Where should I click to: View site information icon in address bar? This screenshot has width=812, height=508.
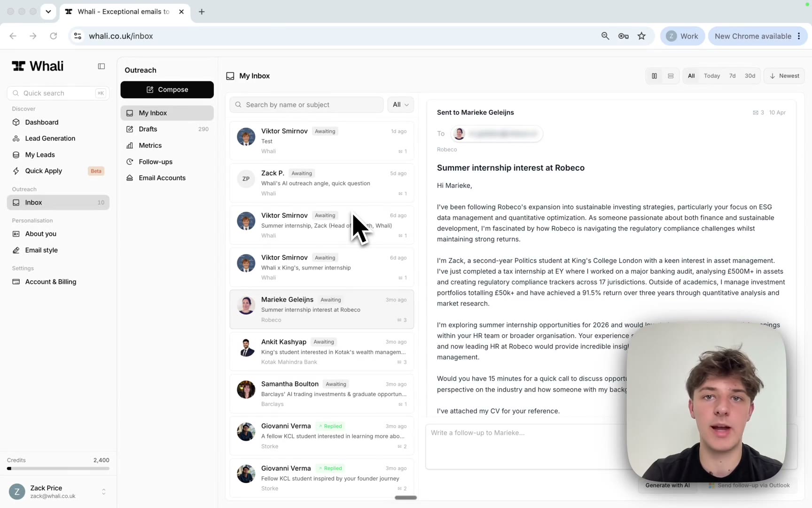coord(78,36)
